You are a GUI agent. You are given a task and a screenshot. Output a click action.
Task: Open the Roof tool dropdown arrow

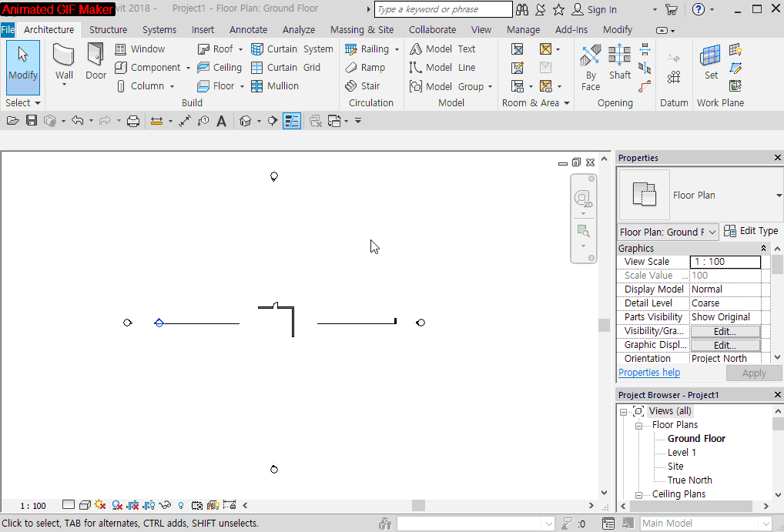coord(240,49)
